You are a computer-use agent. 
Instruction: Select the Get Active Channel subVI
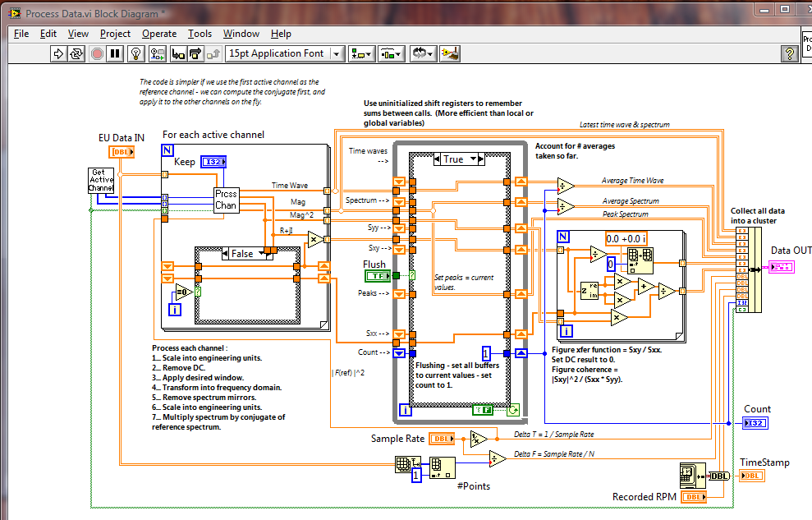point(101,180)
